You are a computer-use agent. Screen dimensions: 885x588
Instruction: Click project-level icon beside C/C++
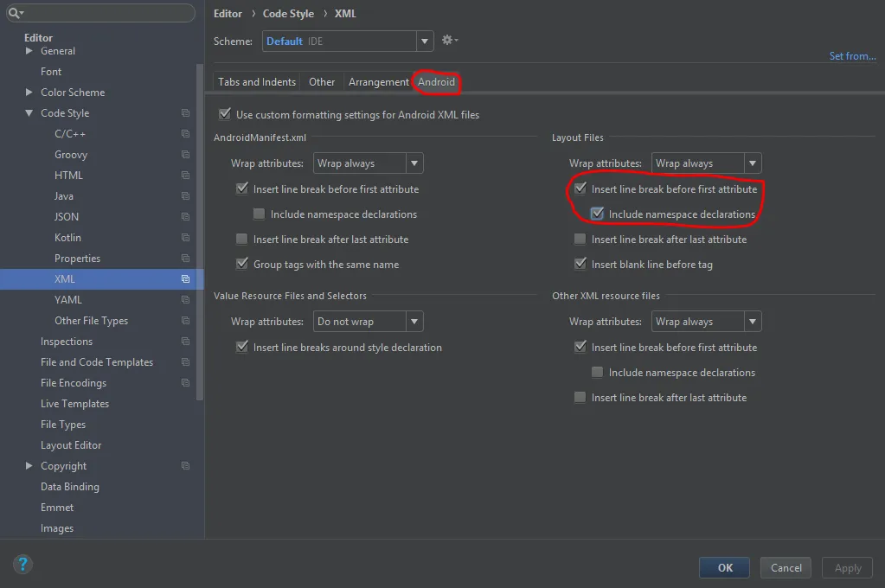coord(185,134)
